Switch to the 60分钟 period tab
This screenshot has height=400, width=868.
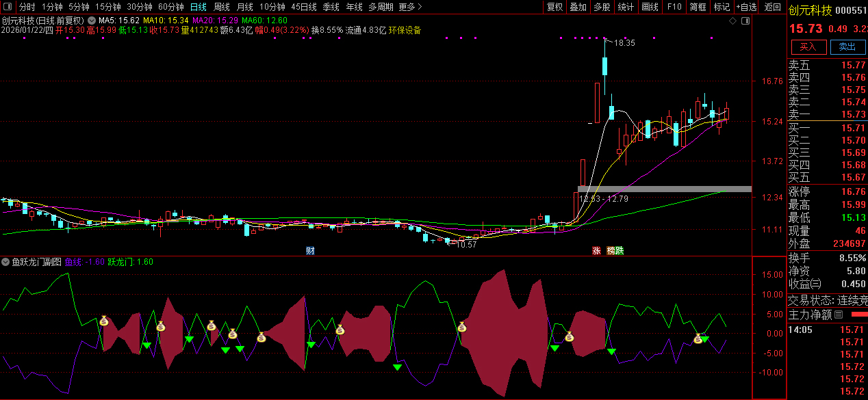pyautogui.click(x=170, y=7)
